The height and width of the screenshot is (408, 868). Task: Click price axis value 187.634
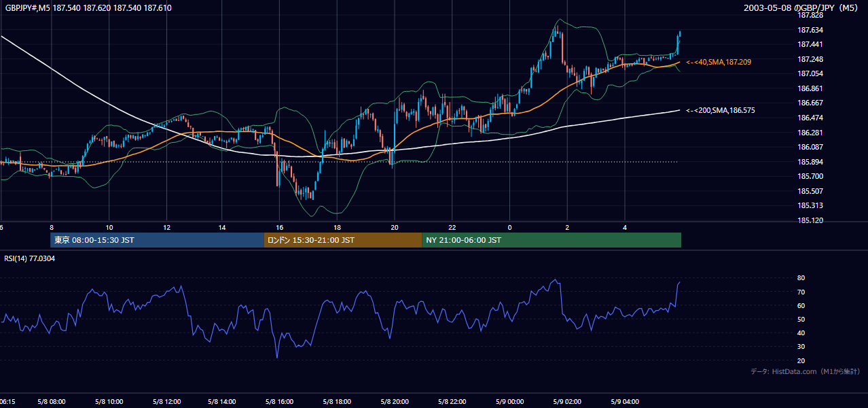[x=810, y=30]
